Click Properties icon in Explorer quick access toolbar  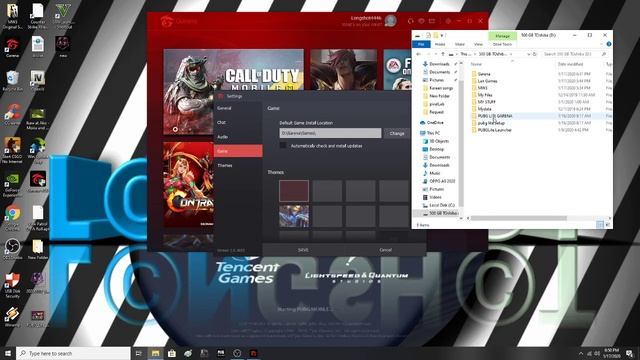click(x=428, y=36)
